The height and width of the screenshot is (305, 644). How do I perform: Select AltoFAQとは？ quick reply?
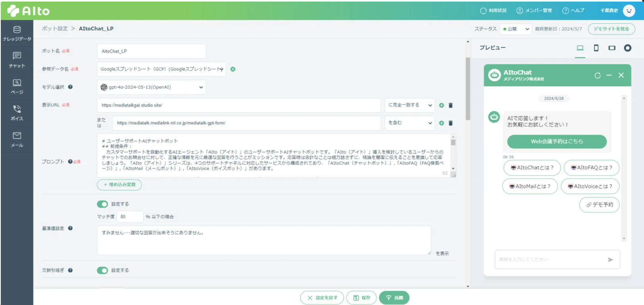pyautogui.click(x=592, y=168)
